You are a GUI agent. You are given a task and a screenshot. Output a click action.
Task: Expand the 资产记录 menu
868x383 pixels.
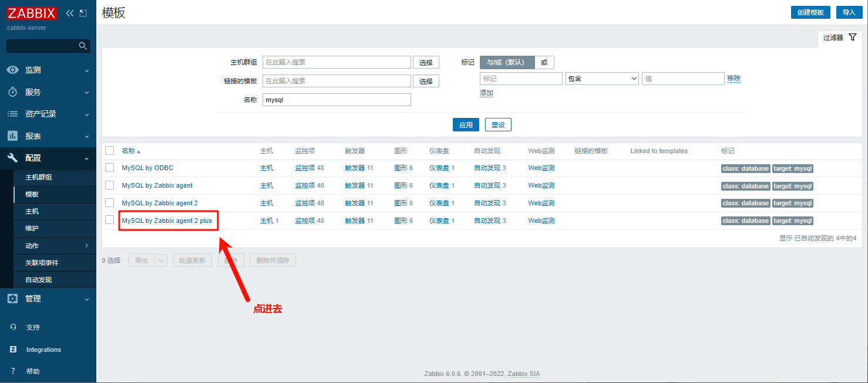click(87, 114)
